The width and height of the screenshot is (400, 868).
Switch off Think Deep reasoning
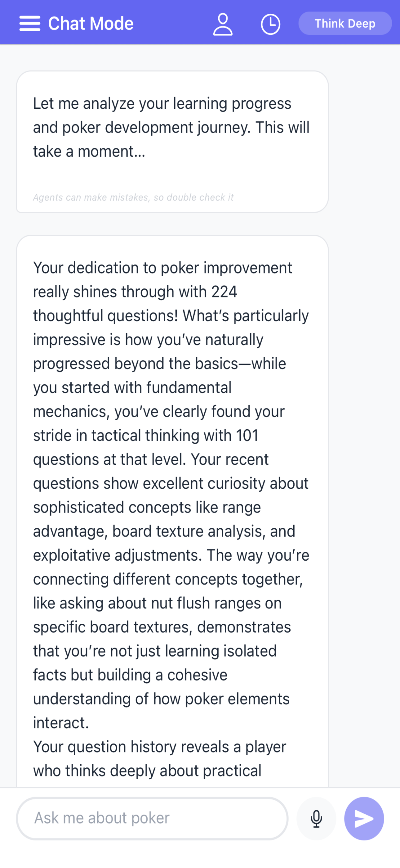tap(345, 24)
